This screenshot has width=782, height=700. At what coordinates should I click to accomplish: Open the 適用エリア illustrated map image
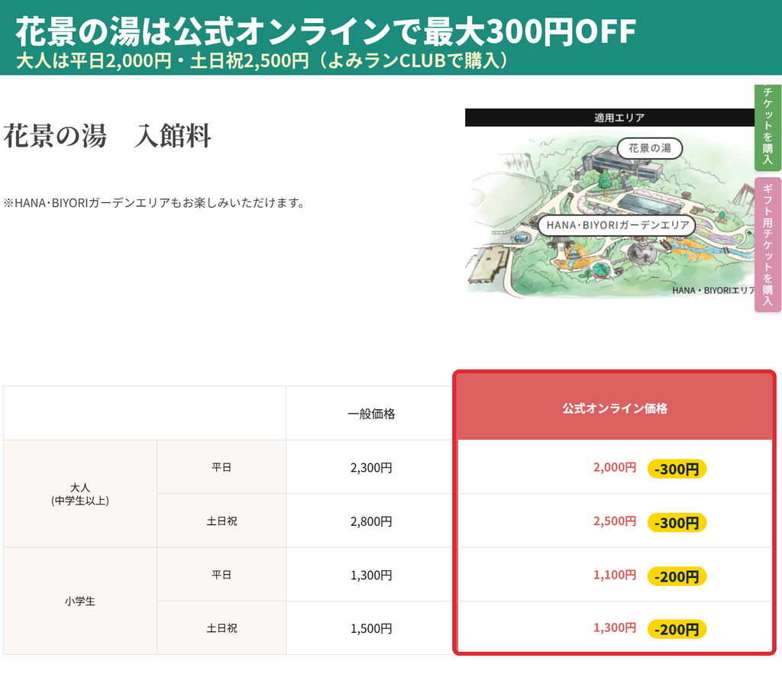pos(610,204)
